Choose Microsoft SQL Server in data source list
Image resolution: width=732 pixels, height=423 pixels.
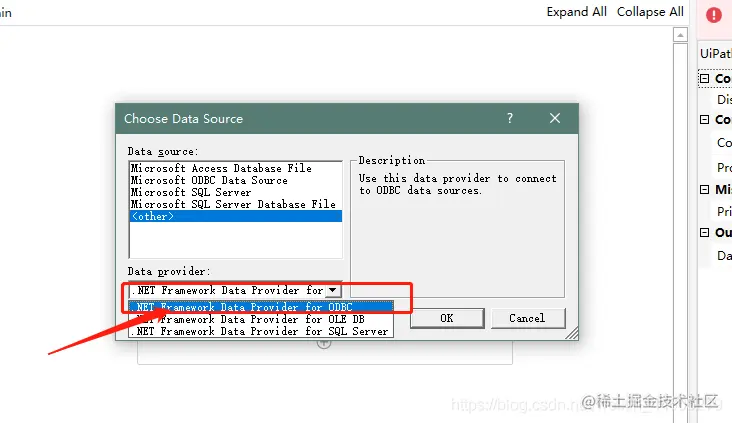click(x=235, y=192)
